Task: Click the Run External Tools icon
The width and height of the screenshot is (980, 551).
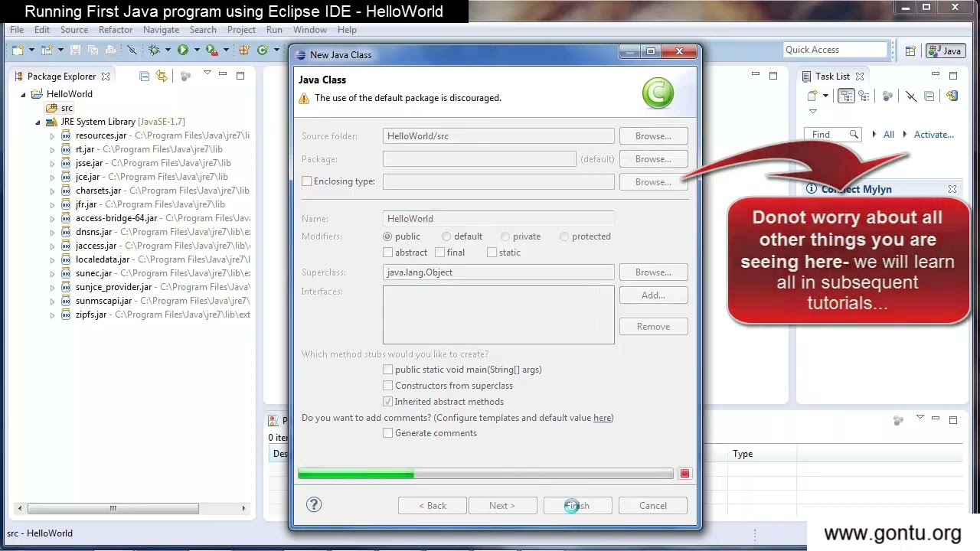Action: coord(212,50)
